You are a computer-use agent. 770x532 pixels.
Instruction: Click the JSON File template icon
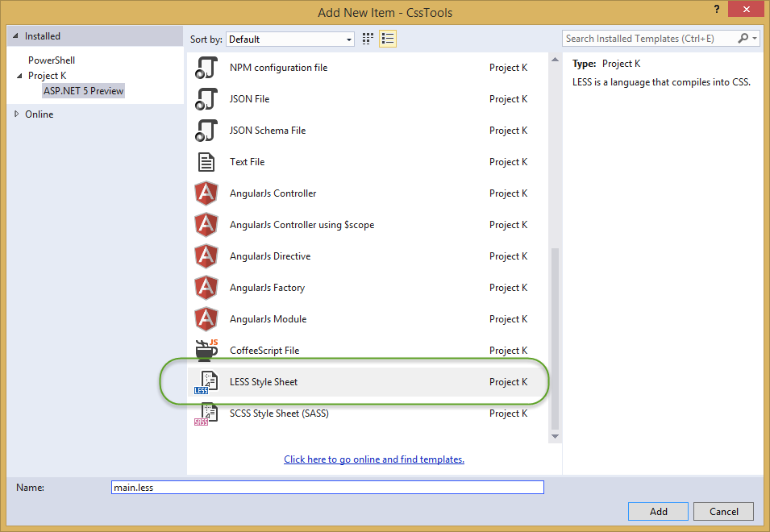coord(206,99)
